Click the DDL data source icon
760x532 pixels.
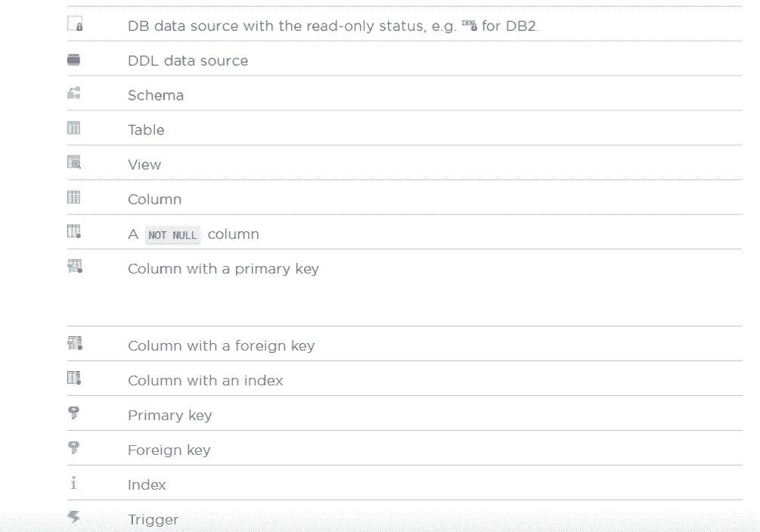(73, 60)
